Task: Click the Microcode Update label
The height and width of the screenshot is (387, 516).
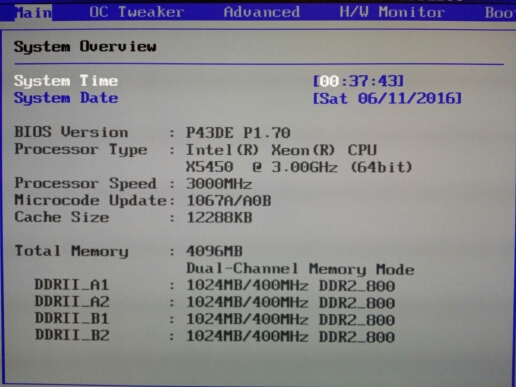Action: [90, 201]
